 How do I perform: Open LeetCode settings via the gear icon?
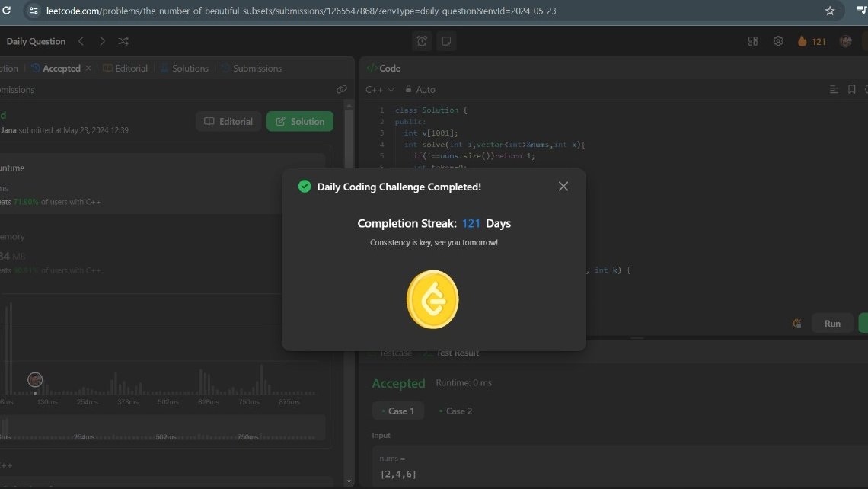pos(778,41)
